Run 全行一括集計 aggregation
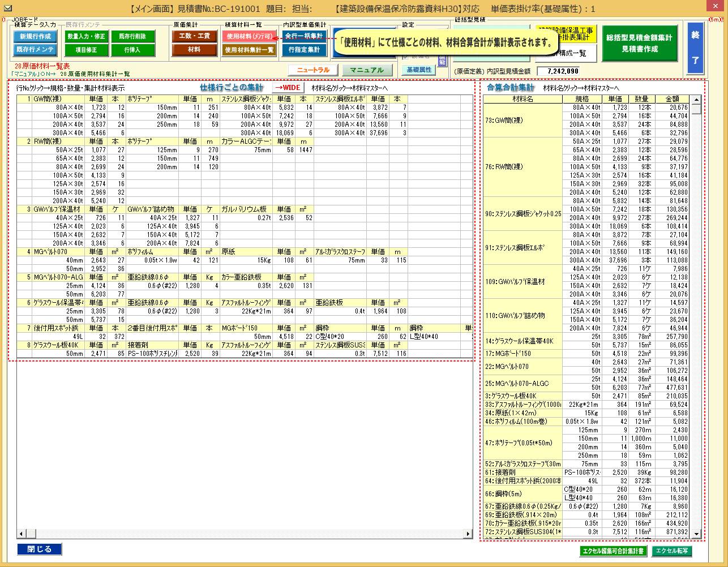Viewport: 728px width, 567px height. (304, 36)
